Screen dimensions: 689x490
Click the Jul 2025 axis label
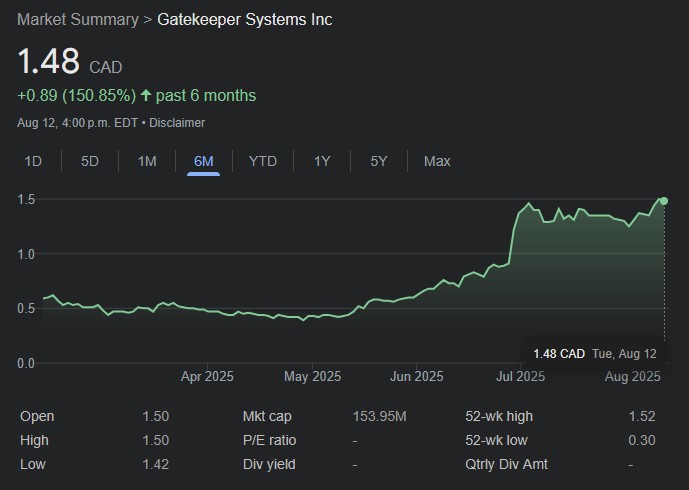(x=520, y=377)
